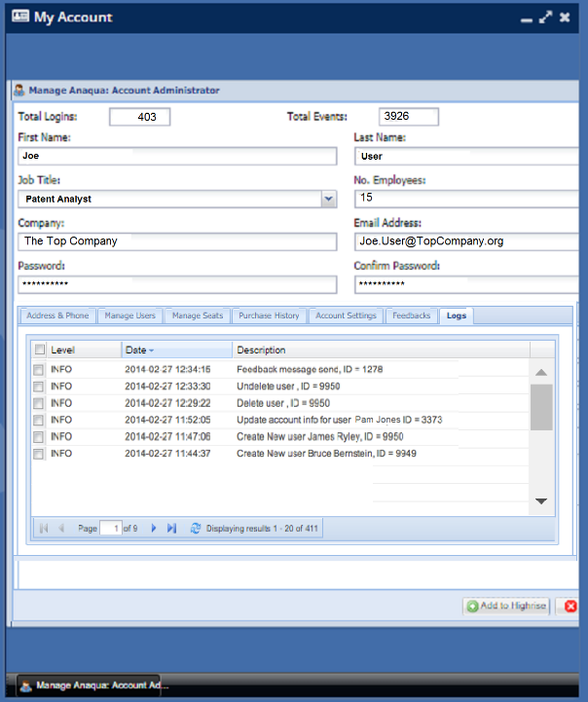The width and height of the screenshot is (588, 702).
Task: Click the Total Events box showing 3926
Action: click(x=409, y=117)
